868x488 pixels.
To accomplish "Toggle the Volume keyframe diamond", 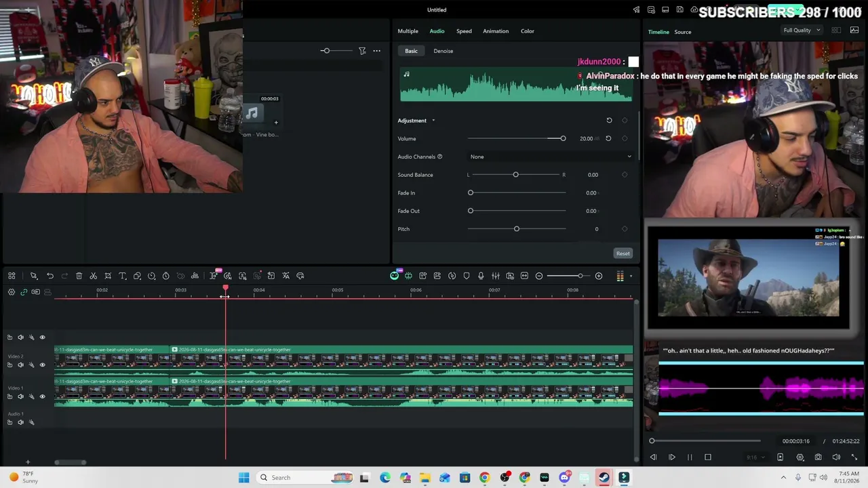I will click(625, 138).
